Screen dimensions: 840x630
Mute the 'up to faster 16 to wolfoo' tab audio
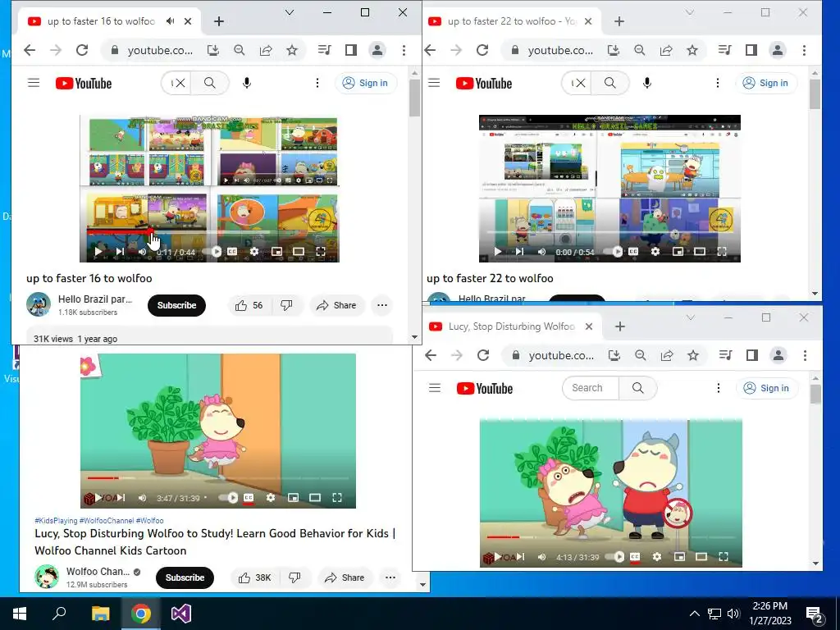pos(171,21)
